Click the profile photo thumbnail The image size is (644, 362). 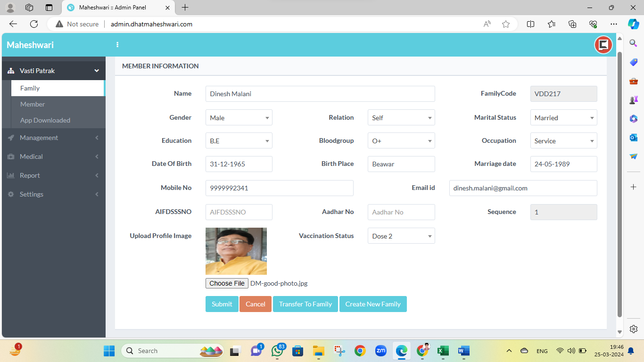236,251
